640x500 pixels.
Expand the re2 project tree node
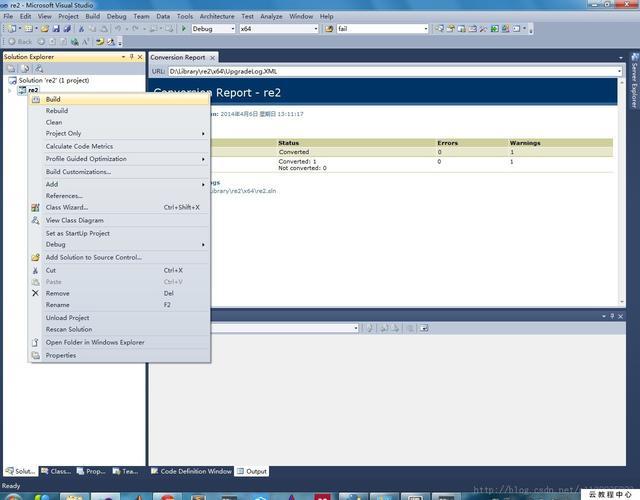click(x=10, y=90)
